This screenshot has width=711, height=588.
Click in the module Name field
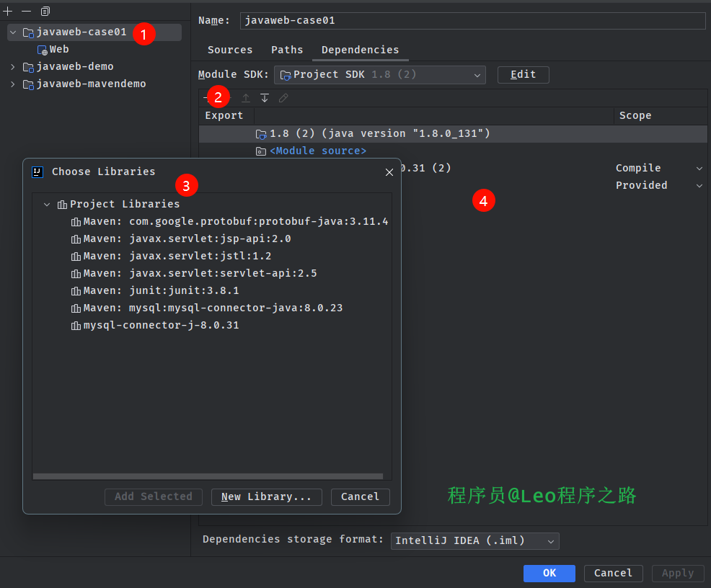click(x=472, y=21)
